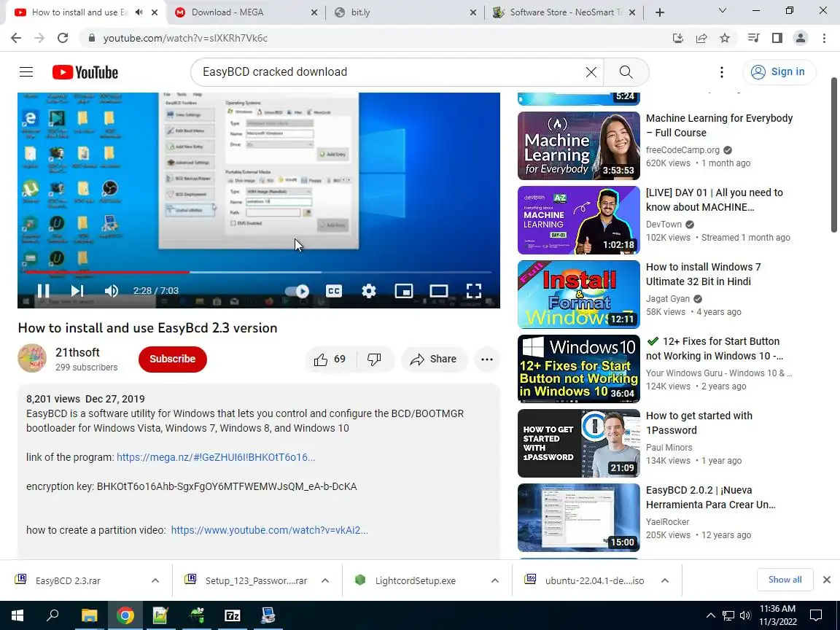The height and width of the screenshot is (630, 840).
Task: Open LightcordSetup.exe download
Action: (415, 580)
